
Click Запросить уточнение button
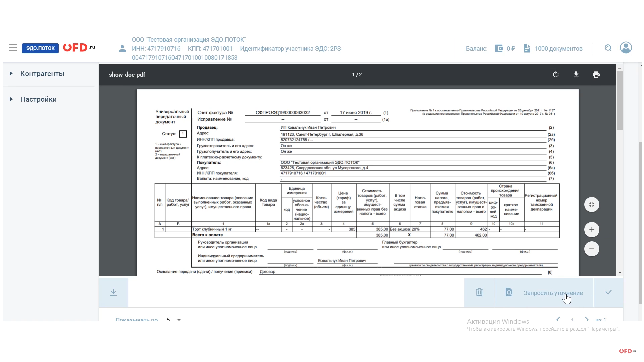click(x=544, y=292)
